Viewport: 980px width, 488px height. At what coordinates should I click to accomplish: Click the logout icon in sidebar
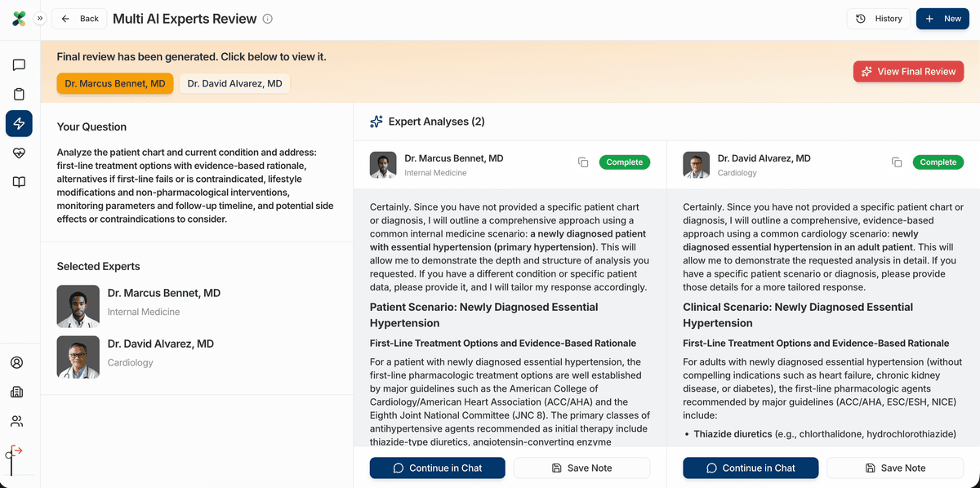point(16,450)
